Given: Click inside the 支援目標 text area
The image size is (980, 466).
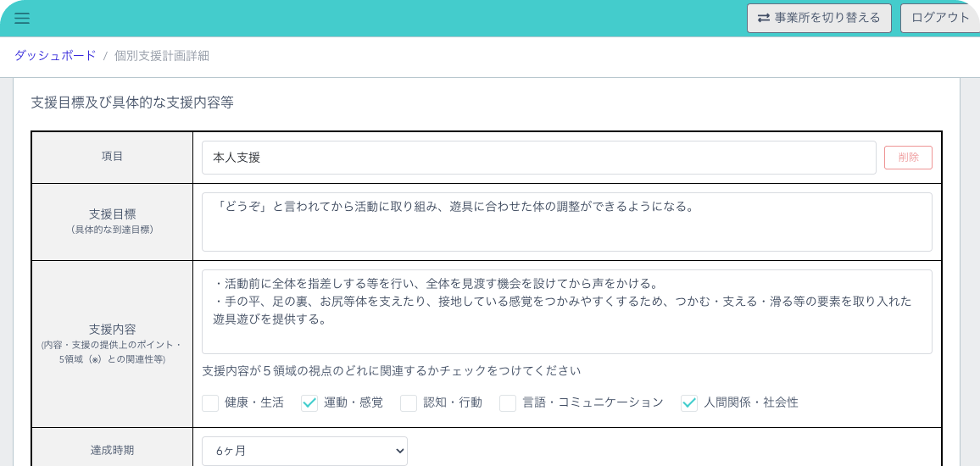Looking at the screenshot, I should tap(567, 222).
